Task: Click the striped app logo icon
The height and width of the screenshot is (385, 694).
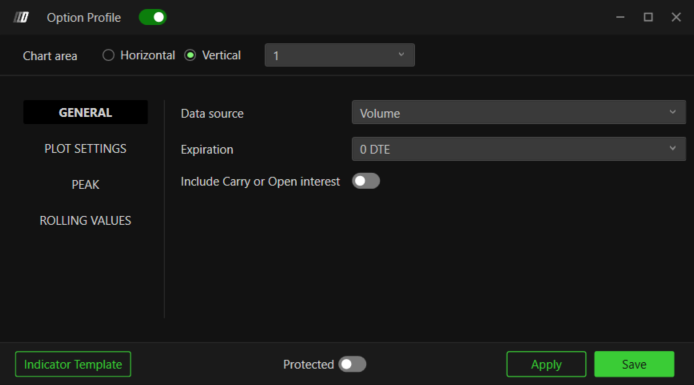Action: tap(21, 17)
